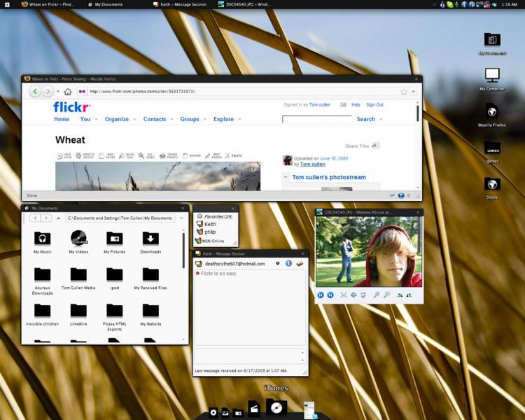Screen dimensions: 525x420
Task: Delete the Wheat photo
Action: point(233,155)
